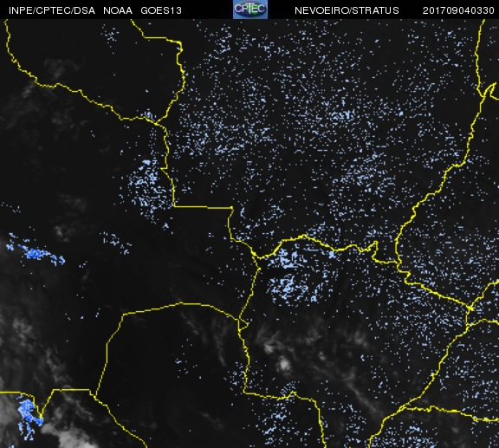Click the GOES13 satellite label

coord(161,10)
